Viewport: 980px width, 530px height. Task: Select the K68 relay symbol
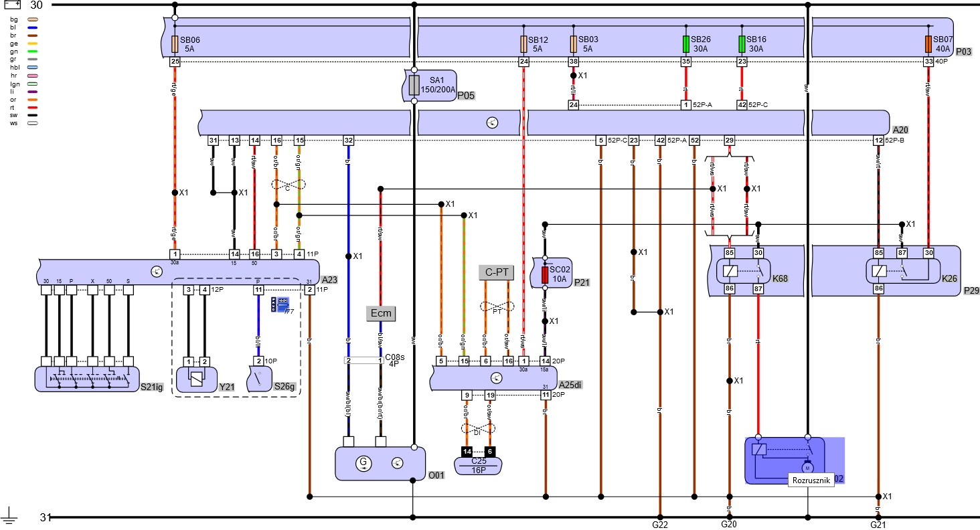click(x=743, y=271)
